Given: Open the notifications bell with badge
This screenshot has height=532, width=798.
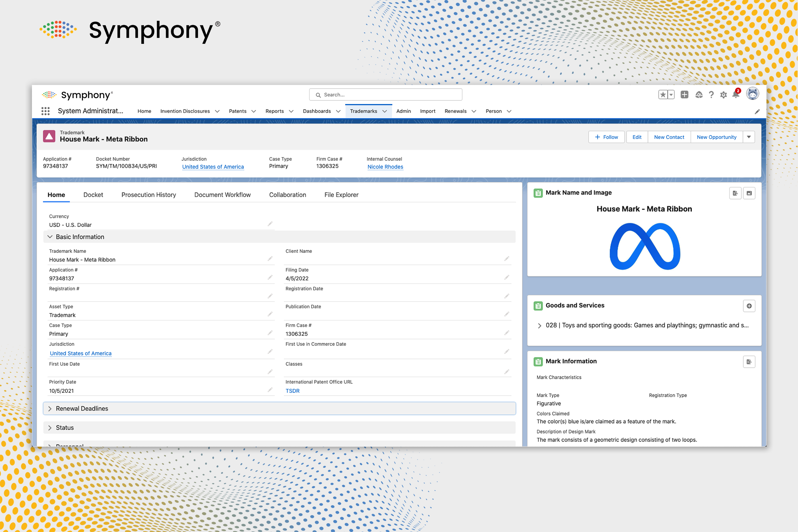Looking at the screenshot, I should [736, 95].
